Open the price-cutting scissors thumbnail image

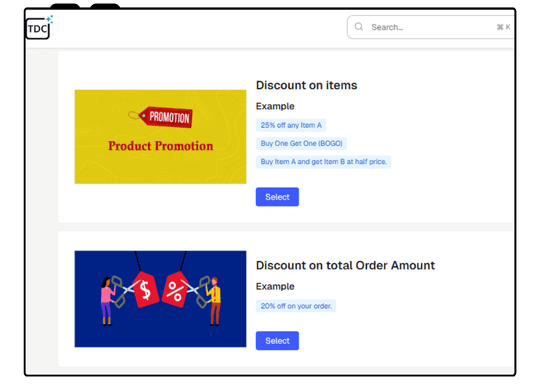click(x=160, y=299)
